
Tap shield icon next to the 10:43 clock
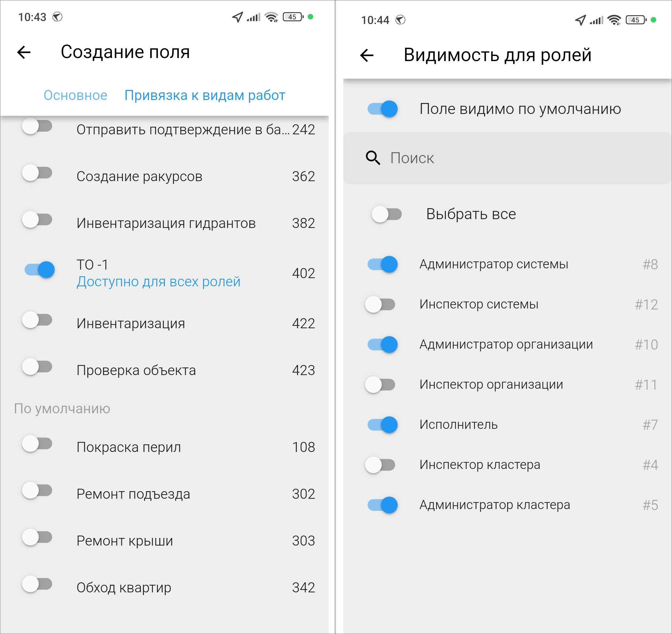[57, 17]
